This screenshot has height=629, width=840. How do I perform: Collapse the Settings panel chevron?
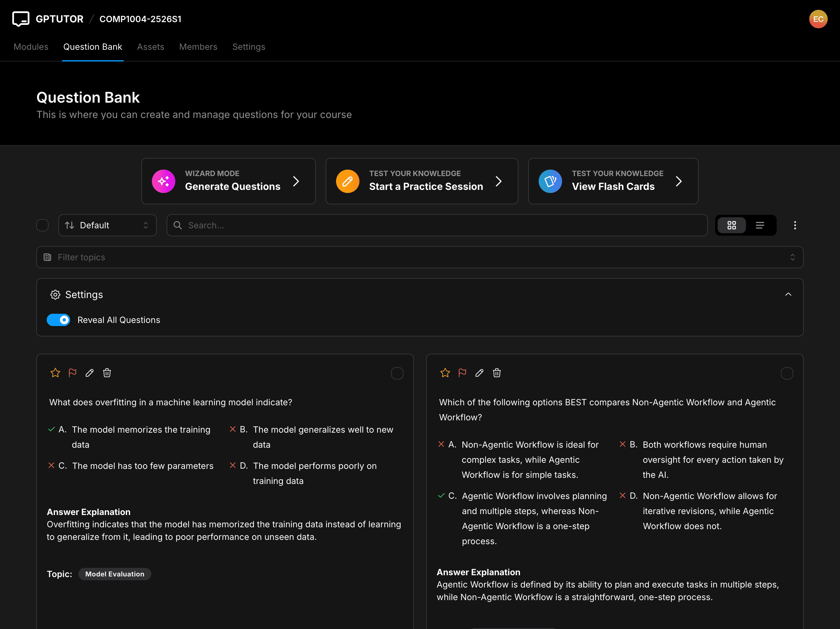tap(788, 295)
